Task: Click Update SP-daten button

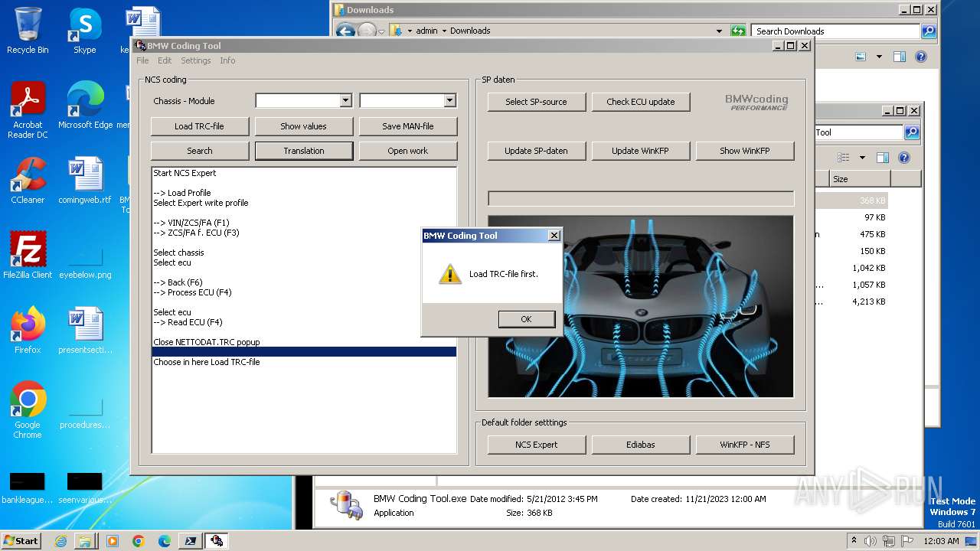Action: click(x=537, y=151)
